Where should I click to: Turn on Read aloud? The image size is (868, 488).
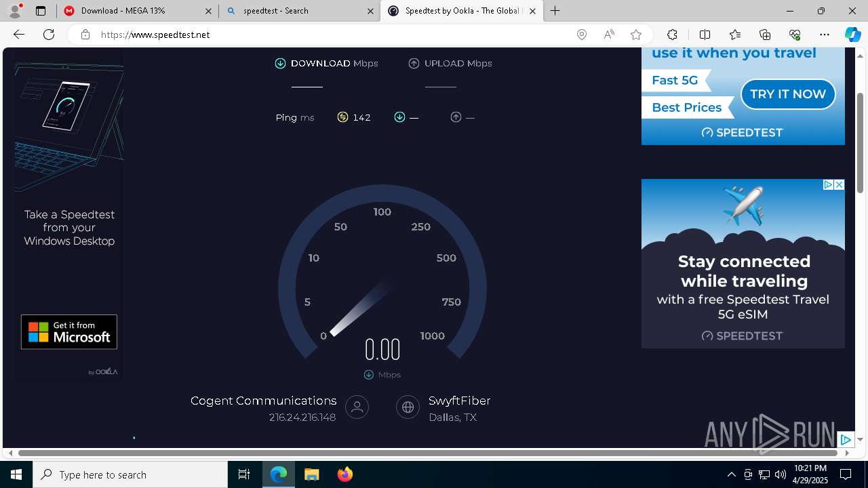click(609, 35)
